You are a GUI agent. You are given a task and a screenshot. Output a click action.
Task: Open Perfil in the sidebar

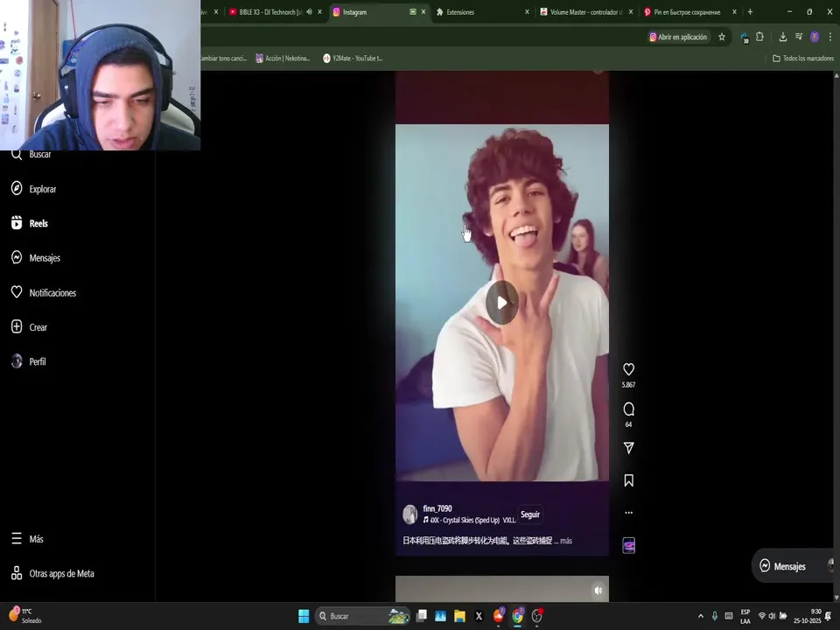click(x=29, y=361)
